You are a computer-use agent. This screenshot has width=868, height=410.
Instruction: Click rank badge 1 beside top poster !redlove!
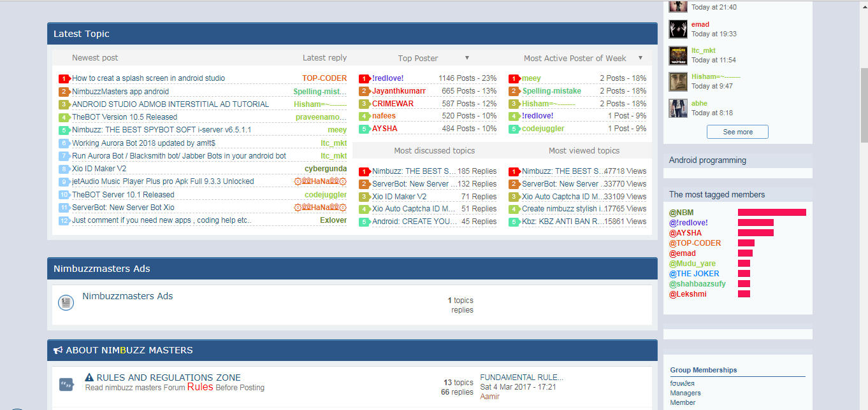tap(364, 79)
